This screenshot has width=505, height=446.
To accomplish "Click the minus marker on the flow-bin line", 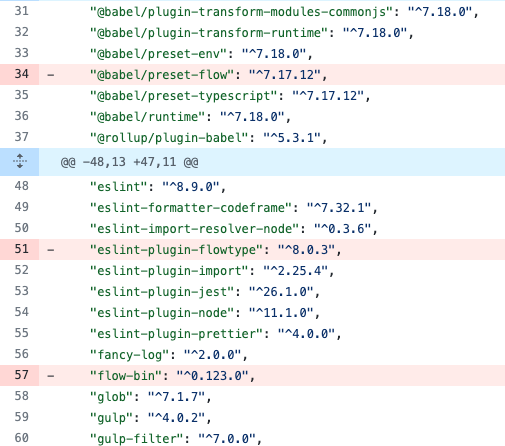I will (51, 376).
